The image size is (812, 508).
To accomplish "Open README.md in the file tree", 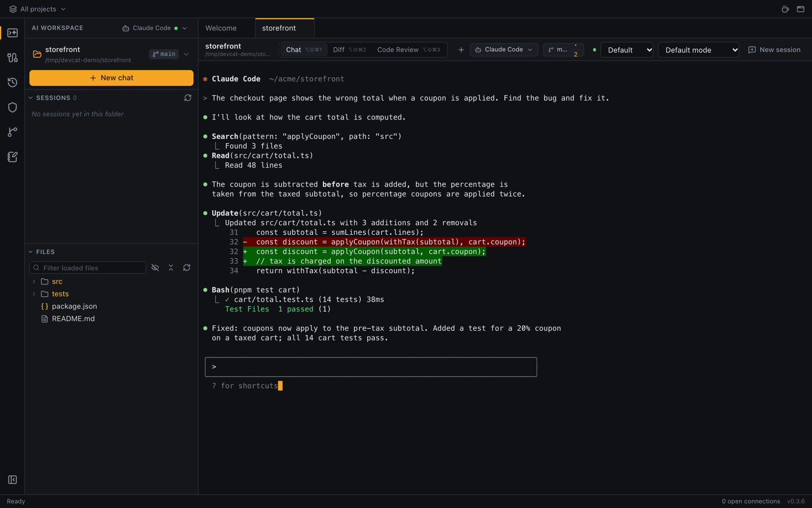I will (73, 319).
